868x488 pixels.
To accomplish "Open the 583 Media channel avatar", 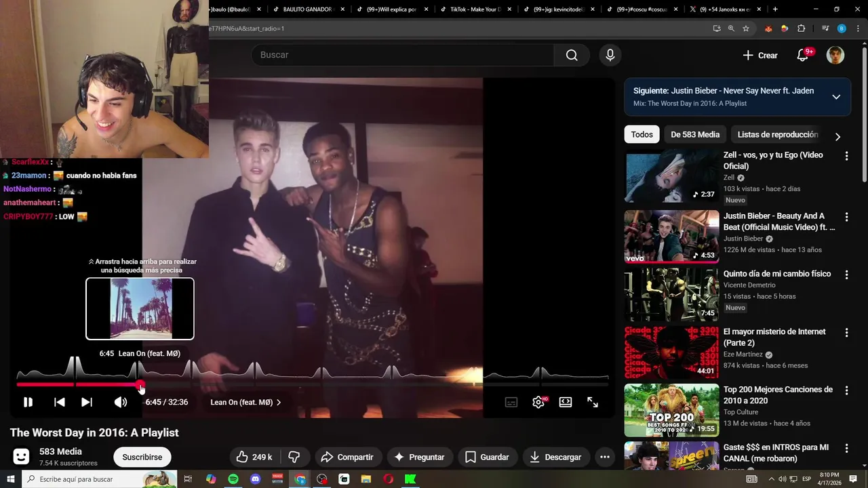I will [x=22, y=457].
